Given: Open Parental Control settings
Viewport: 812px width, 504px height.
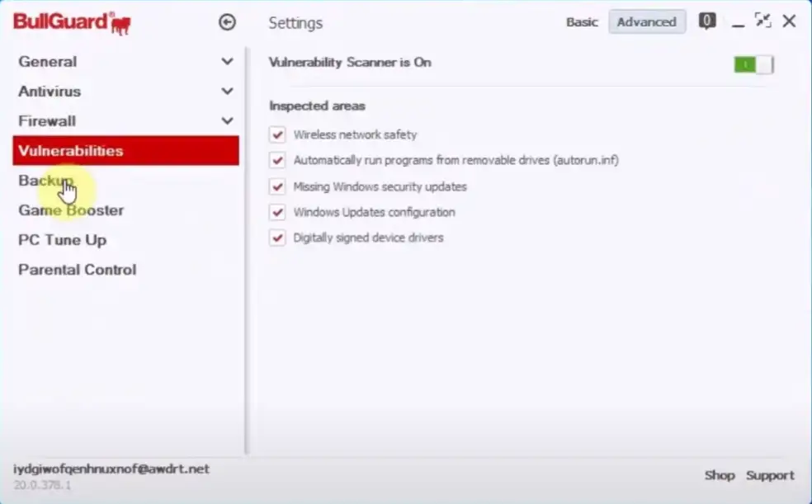Looking at the screenshot, I should point(77,270).
